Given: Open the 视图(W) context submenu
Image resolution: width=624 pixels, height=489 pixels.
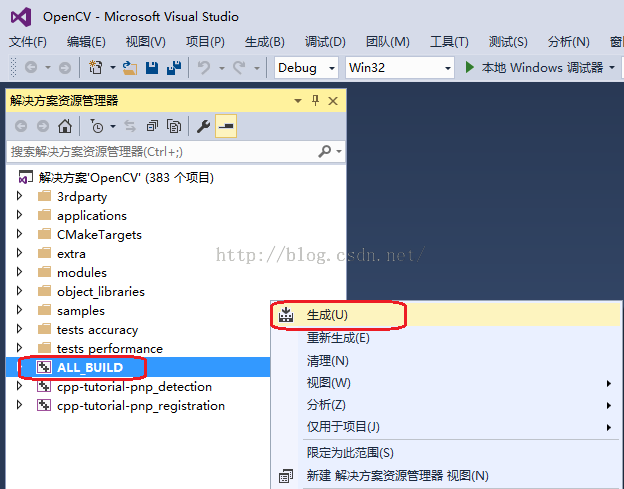Looking at the screenshot, I should pos(446,383).
